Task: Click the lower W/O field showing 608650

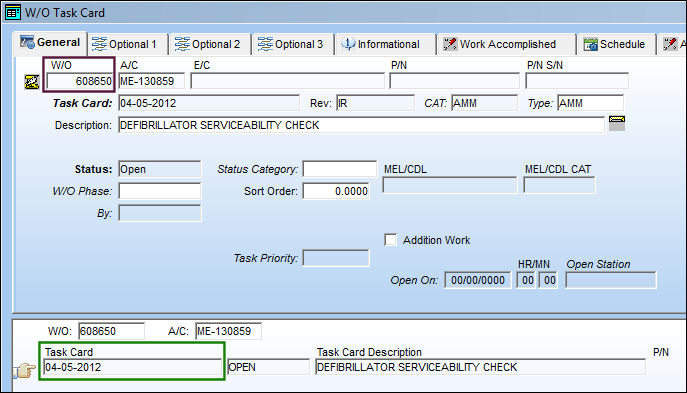Action: pos(112,331)
